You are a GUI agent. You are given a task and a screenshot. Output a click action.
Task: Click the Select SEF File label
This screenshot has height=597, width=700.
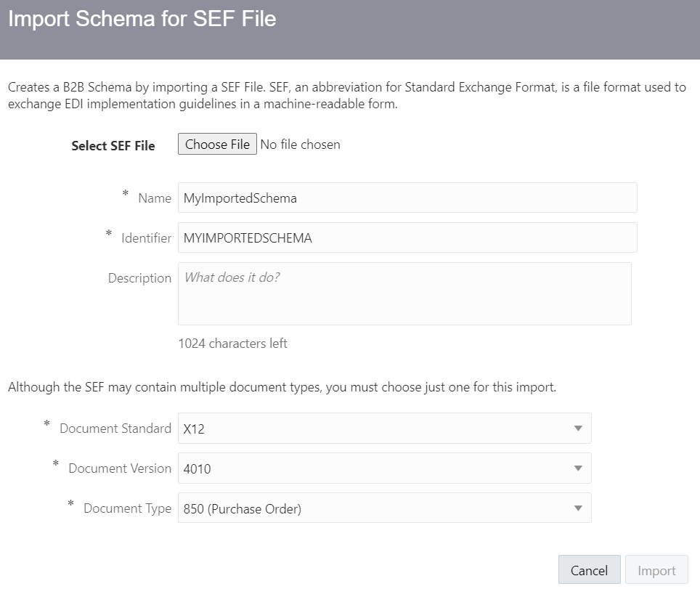[x=113, y=145]
